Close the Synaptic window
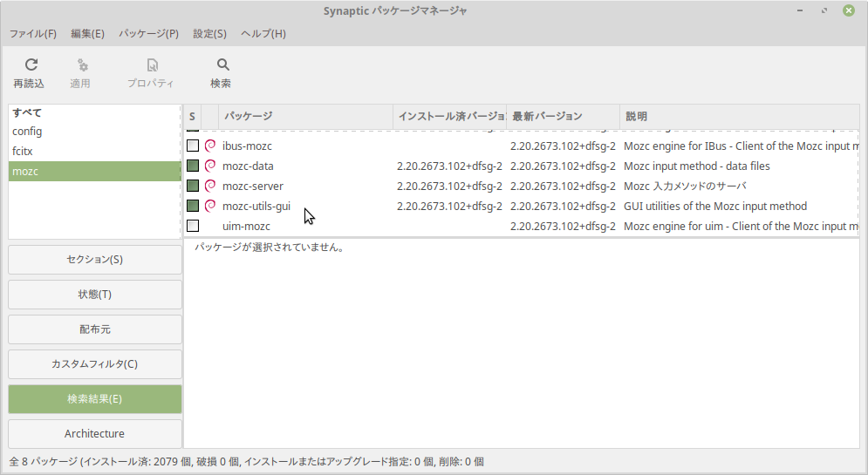The height and width of the screenshot is (475, 868). (849, 10)
